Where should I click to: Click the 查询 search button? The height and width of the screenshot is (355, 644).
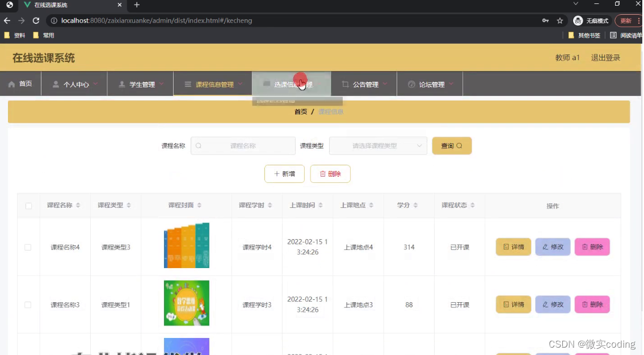pyautogui.click(x=452, y=145)
